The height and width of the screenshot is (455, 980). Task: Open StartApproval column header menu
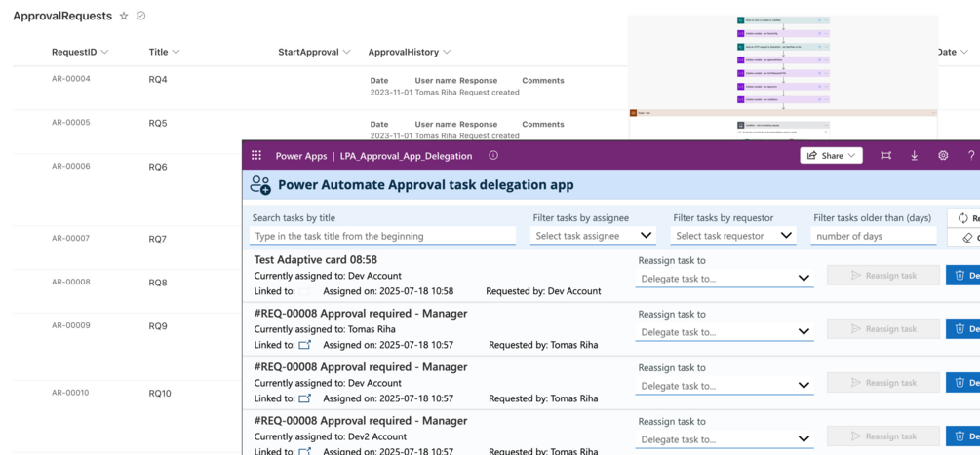[314, 52]
